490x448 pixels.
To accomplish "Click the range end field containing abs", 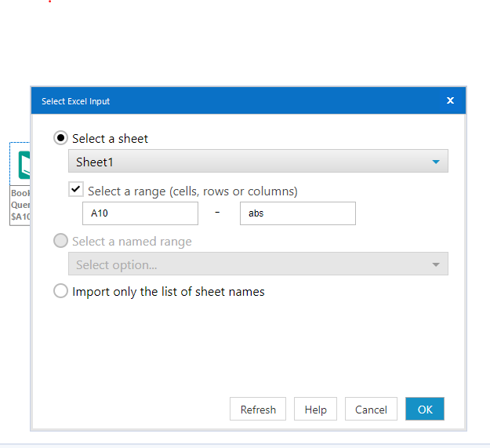I will [x=297, y=213].
